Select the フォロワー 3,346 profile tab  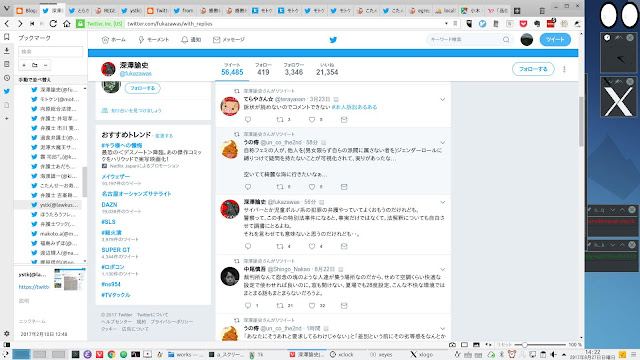tap(294, 69)
